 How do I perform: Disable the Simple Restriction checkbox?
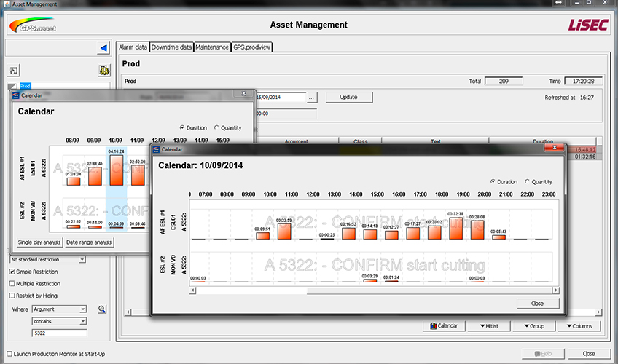[x=12, y=272]
